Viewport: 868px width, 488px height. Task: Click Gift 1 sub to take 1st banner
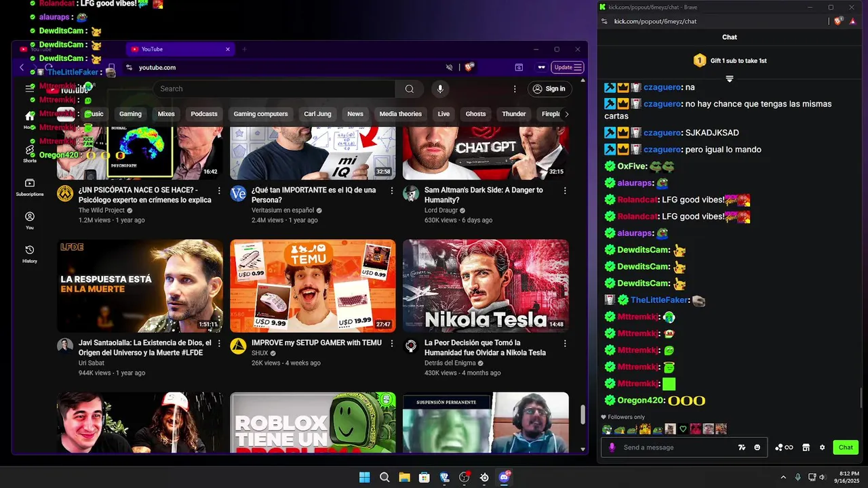tap(730, 60)
